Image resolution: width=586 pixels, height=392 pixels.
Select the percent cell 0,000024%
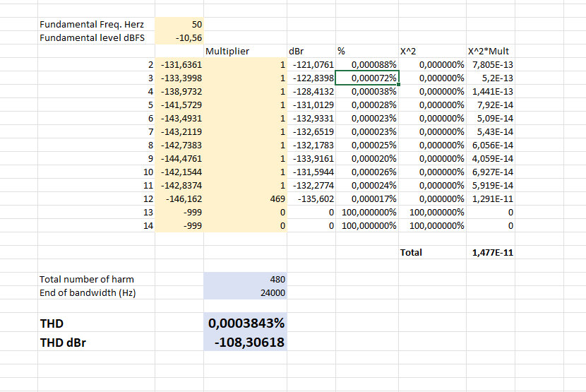[367, 186]
